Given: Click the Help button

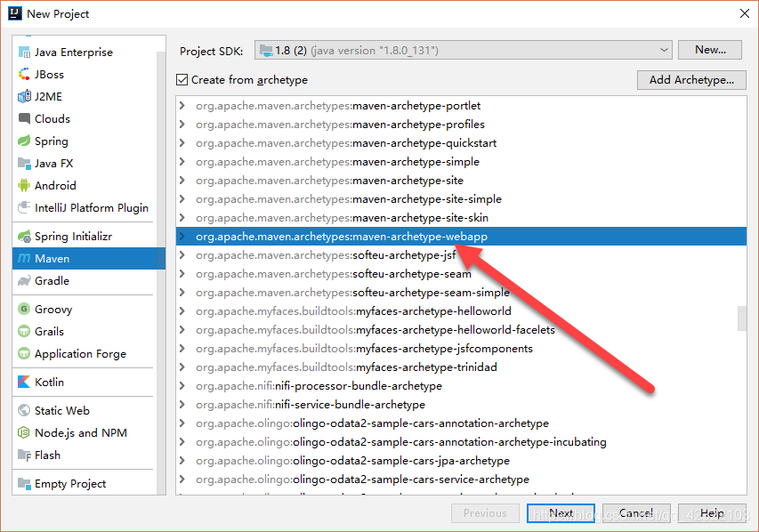Looking at the screenshot, I should click(712, 513).
